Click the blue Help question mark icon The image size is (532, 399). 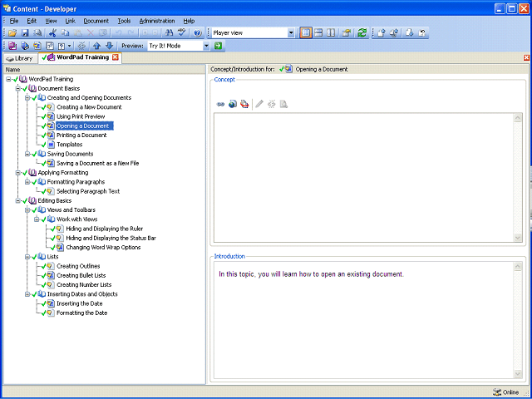pos(198,33)
